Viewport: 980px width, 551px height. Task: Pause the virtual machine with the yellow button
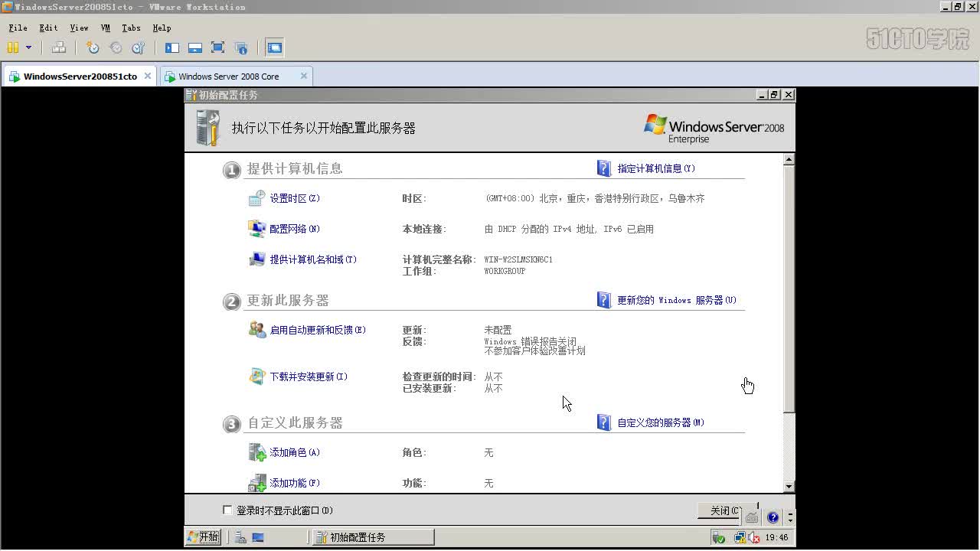(x=13, y=47)
